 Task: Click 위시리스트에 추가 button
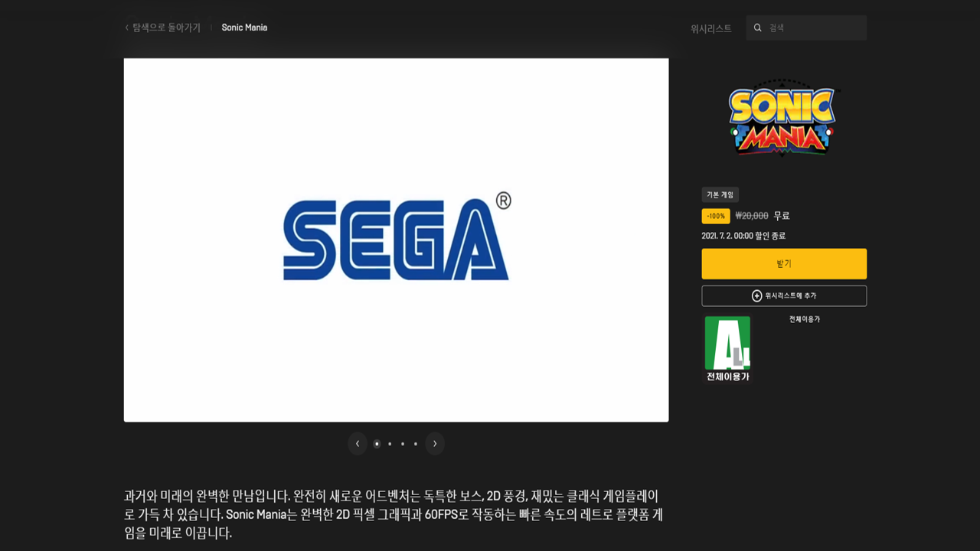coord(784,295)
